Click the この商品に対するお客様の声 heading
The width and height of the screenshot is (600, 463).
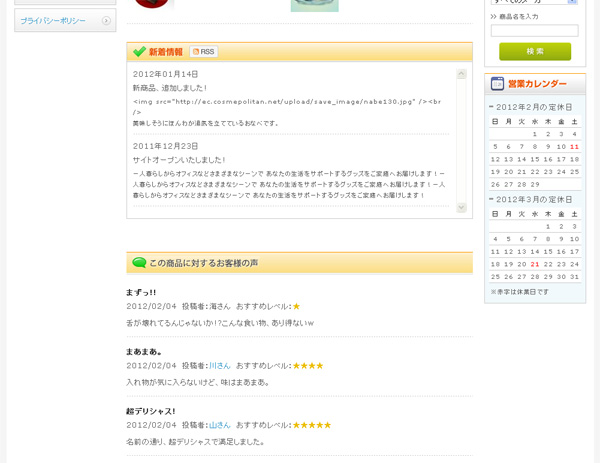204,263
